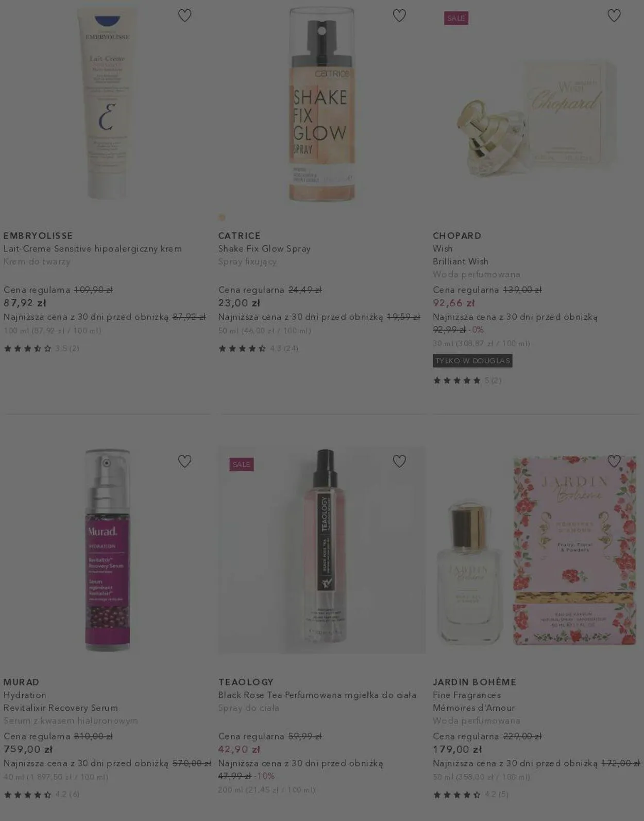Click SALE badge on Teaology product
The width and height of the screenshot is (644, 821).
click(x=242, y=465)
